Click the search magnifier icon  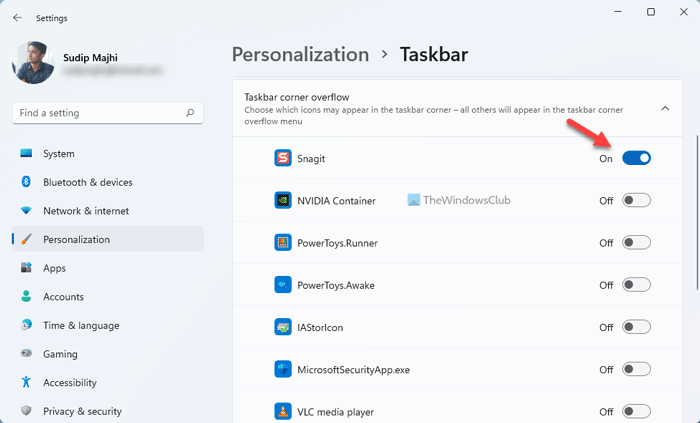coord(190,113)
